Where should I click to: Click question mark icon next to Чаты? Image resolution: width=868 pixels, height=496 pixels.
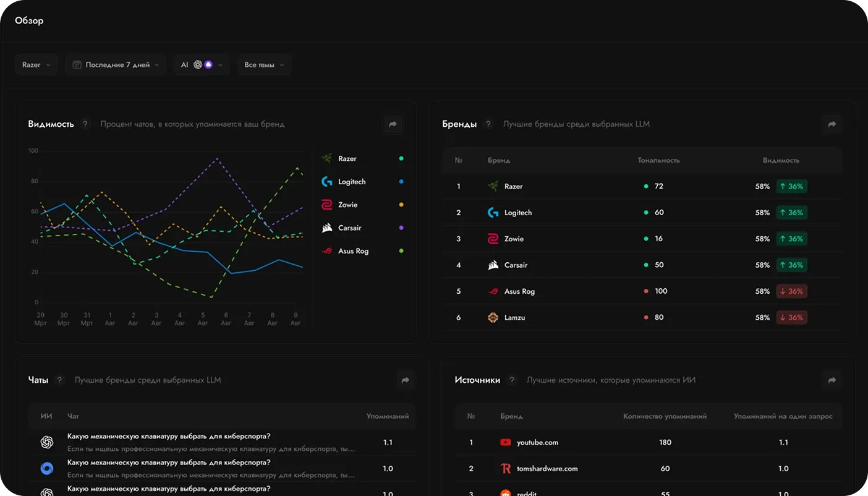pyautogui.click(x=60, y=380)
